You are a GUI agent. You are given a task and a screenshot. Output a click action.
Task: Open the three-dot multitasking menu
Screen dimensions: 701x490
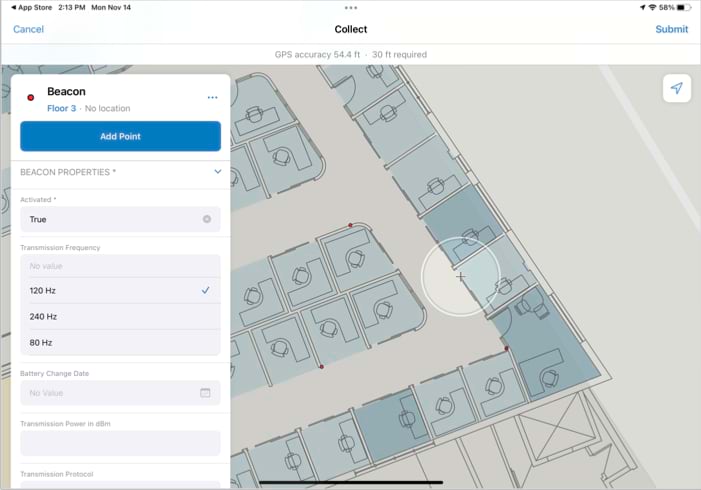[350, 7]
